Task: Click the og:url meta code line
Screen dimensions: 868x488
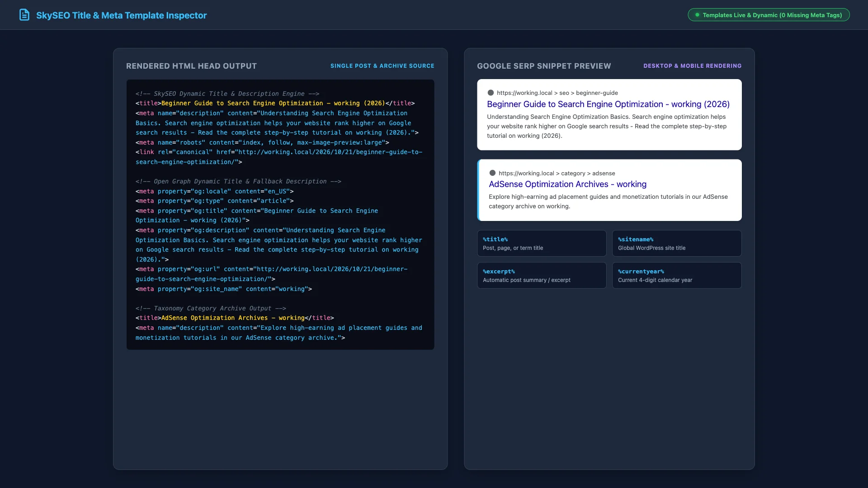Action: coord(271,274)
